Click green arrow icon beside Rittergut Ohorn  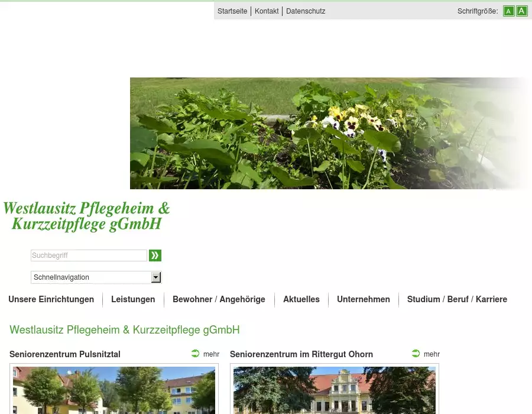(416, 354)
